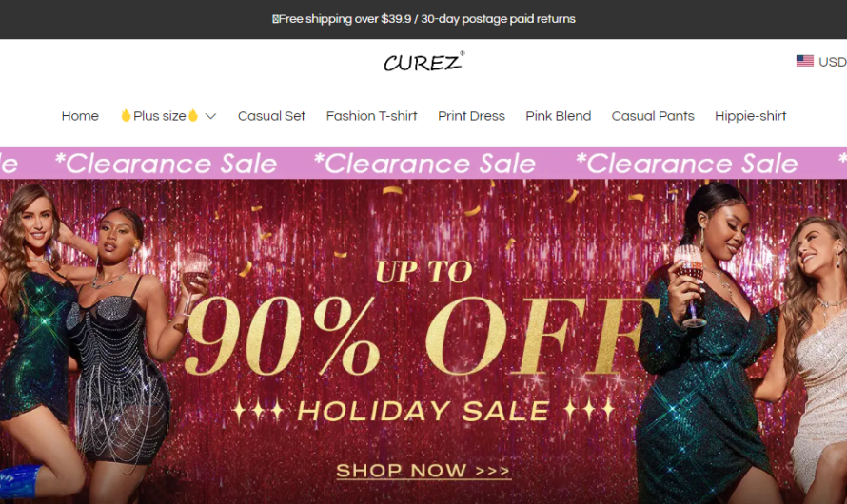Go to the Home page
Image resolution: width=847 pixels, height=504 pixels.
(80, 116)
